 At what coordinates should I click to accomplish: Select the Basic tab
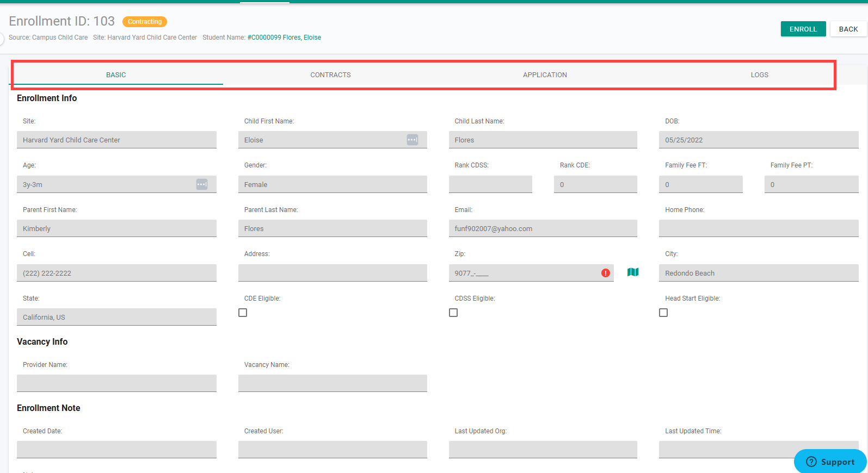point(116,75)
